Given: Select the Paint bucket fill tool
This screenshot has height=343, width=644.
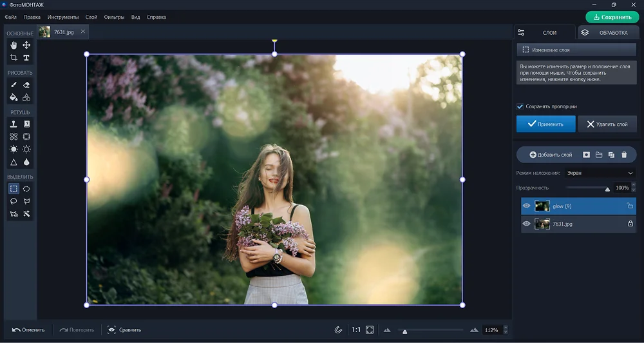Looking at the screenshot, I should tap(14, 97).
